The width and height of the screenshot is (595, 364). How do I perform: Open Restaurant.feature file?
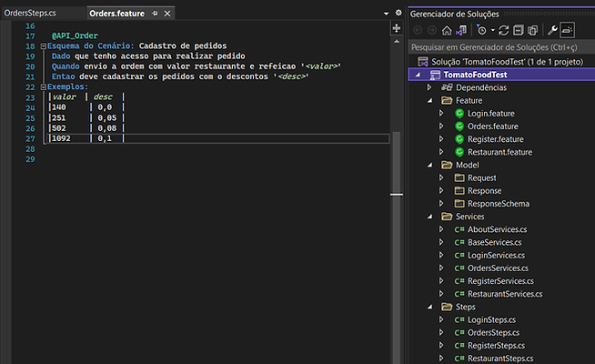[499, 152]
